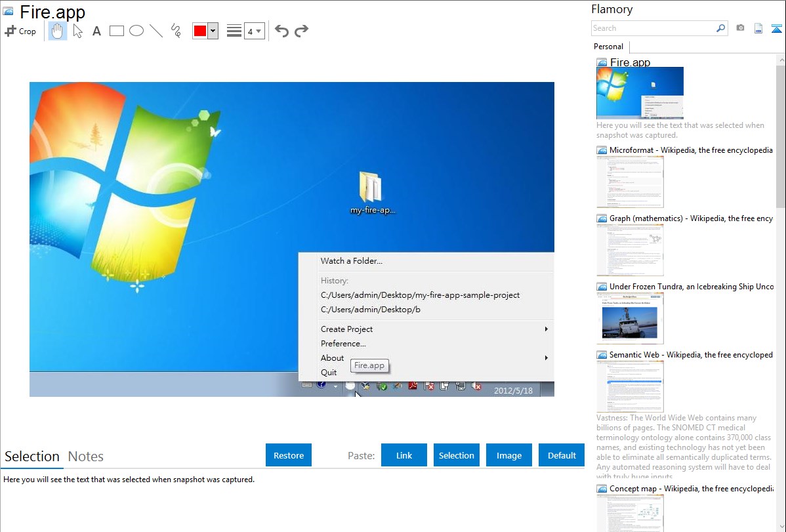Select the Concept map - Wikipedia title
The height and width of the screenshot is (532, 786).
click(x=691, y=488)
